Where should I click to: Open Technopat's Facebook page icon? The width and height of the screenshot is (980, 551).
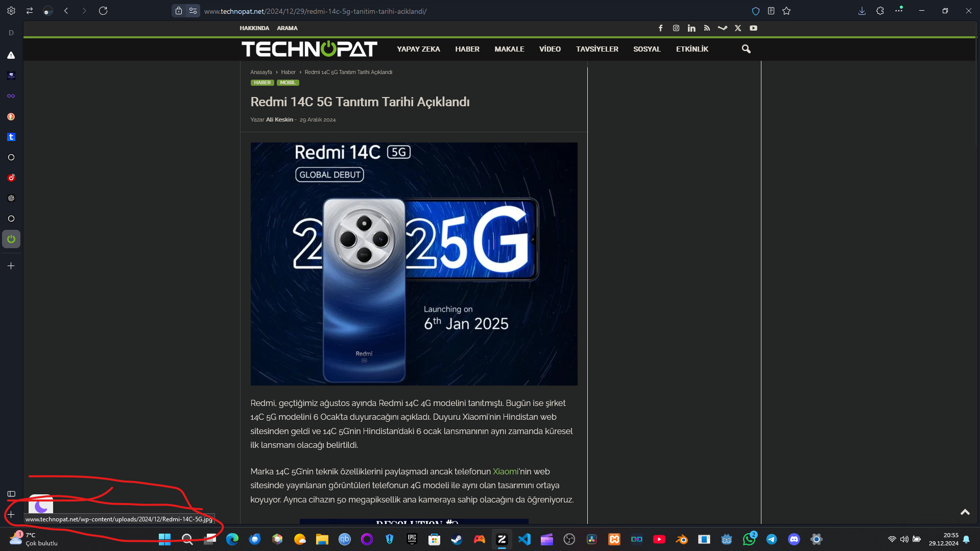660,28
